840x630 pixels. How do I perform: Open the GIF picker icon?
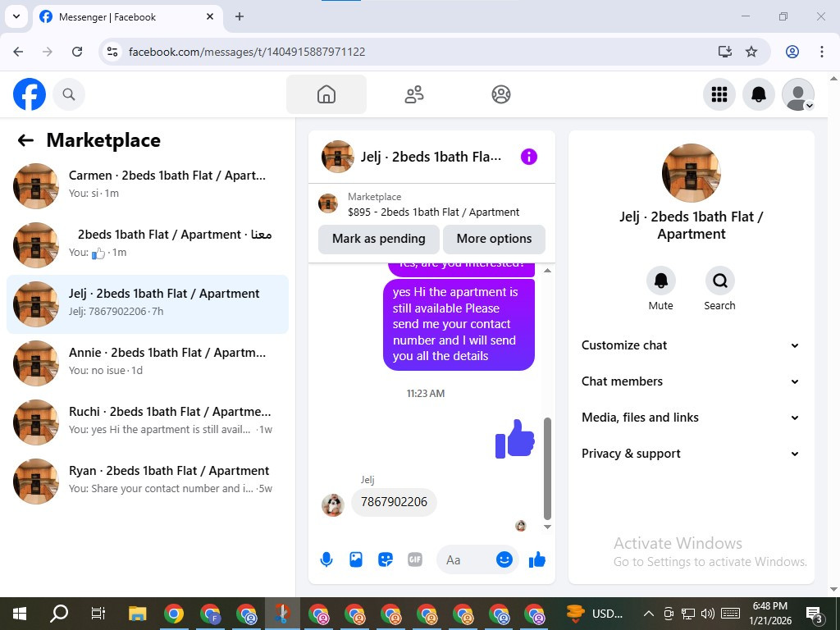click(x=414, y=559)
